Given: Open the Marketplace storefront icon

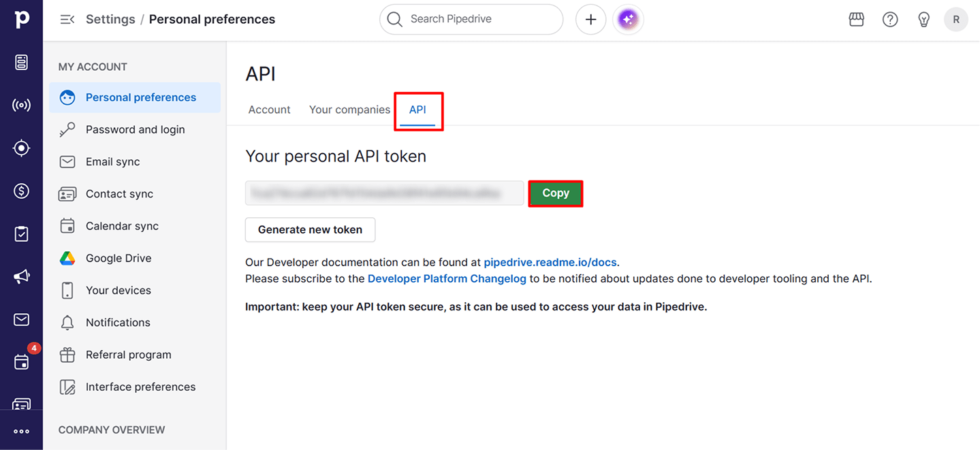Looking at the screenshot, I should [x=856, y=19].
